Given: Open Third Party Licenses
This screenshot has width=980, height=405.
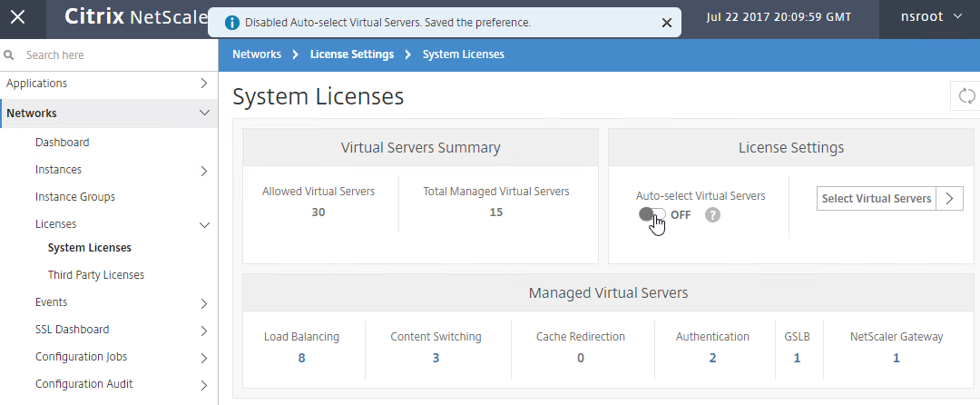Looking at the screenshot, I should point(95,275).
